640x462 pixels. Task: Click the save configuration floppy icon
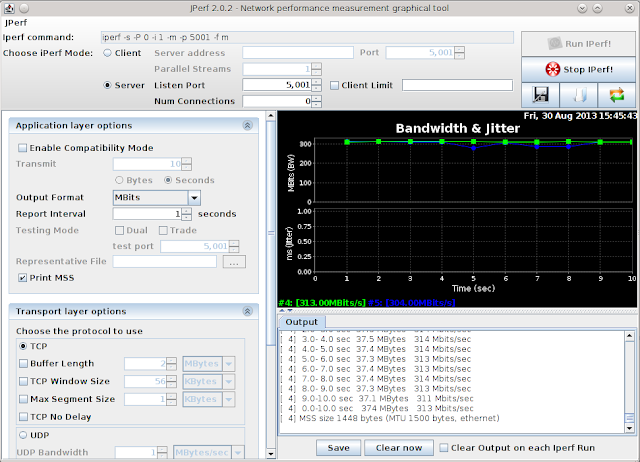pos(540,95)
